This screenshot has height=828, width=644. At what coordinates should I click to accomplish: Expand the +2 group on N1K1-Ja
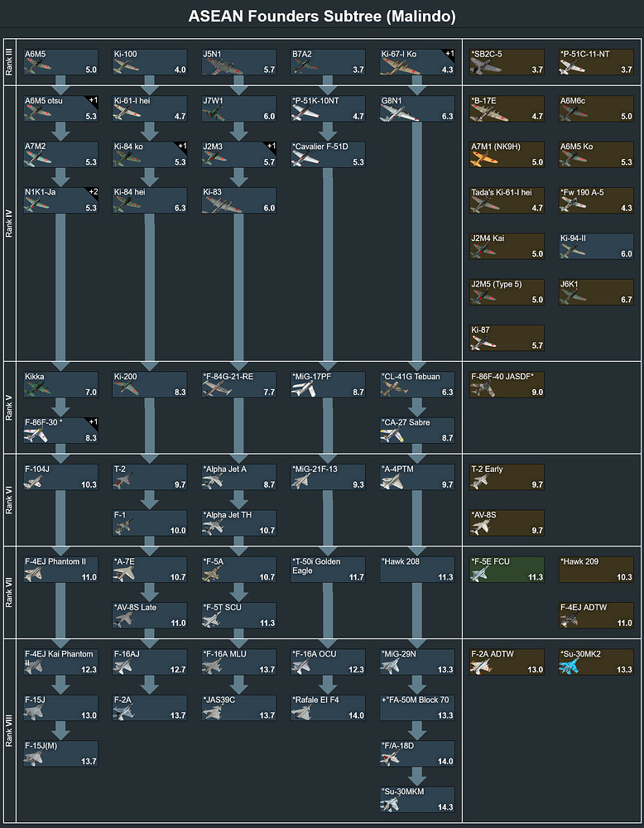click(x=92, y=192)
